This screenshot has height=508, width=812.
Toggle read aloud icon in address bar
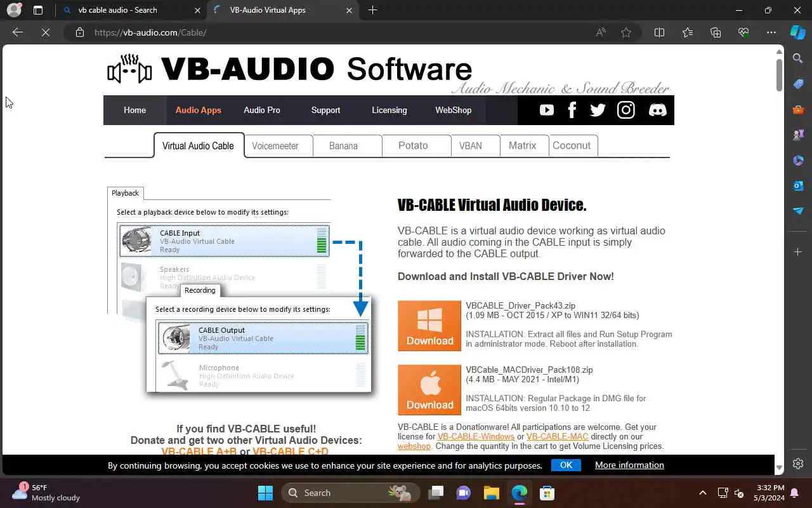click(x=601, y=32)
